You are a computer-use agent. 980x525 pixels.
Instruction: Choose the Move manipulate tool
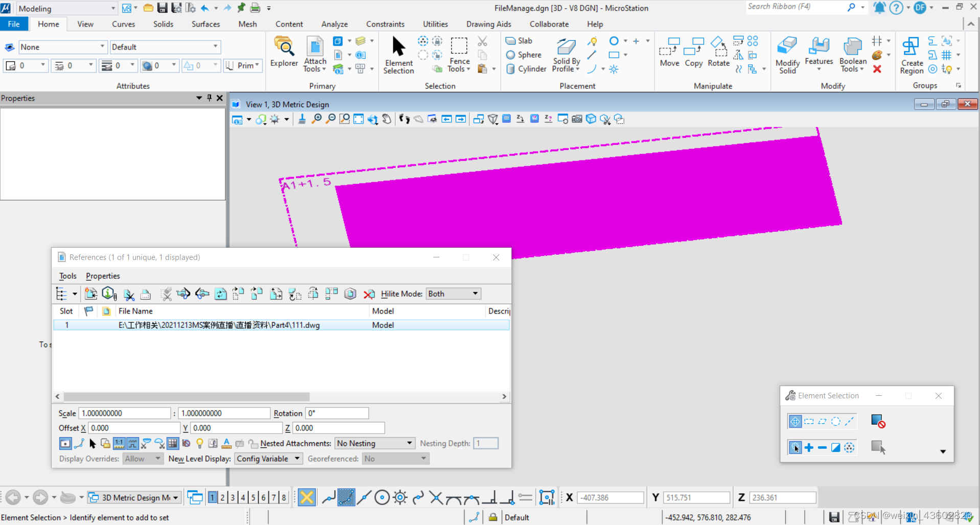(x=669, y=52)
